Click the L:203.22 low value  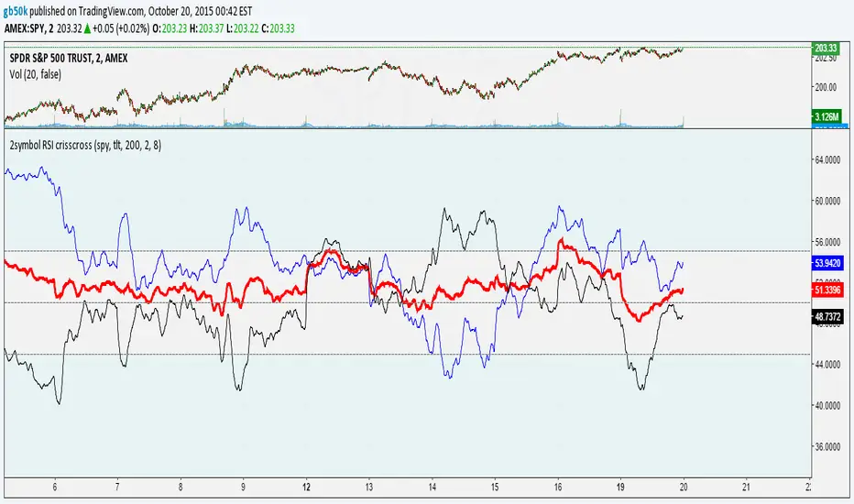pyautogui.click(x=243, y=29)
